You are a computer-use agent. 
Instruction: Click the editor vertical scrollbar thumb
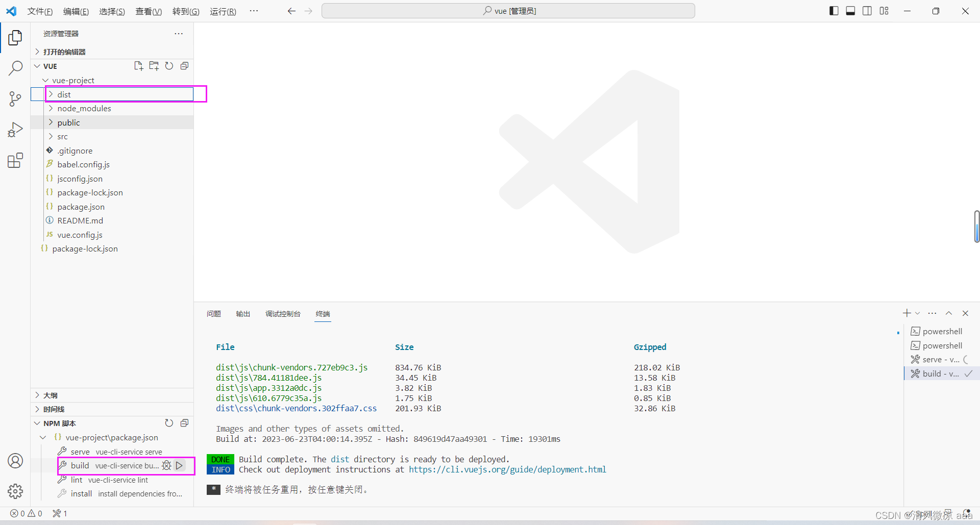point(977,227)
